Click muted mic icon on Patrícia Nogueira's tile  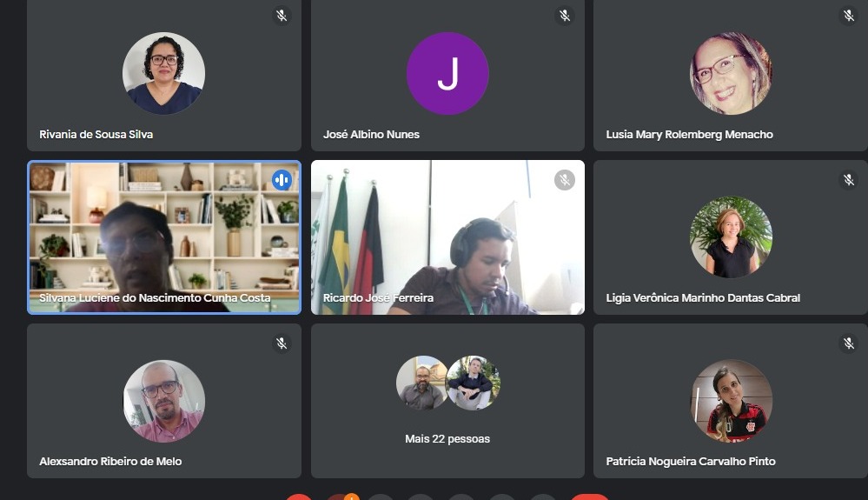(848, 343)
